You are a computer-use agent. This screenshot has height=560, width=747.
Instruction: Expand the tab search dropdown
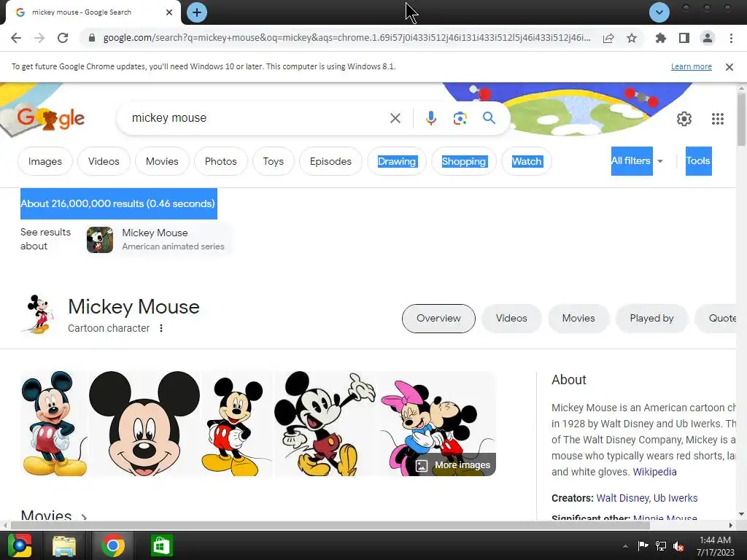coord(659,12)
